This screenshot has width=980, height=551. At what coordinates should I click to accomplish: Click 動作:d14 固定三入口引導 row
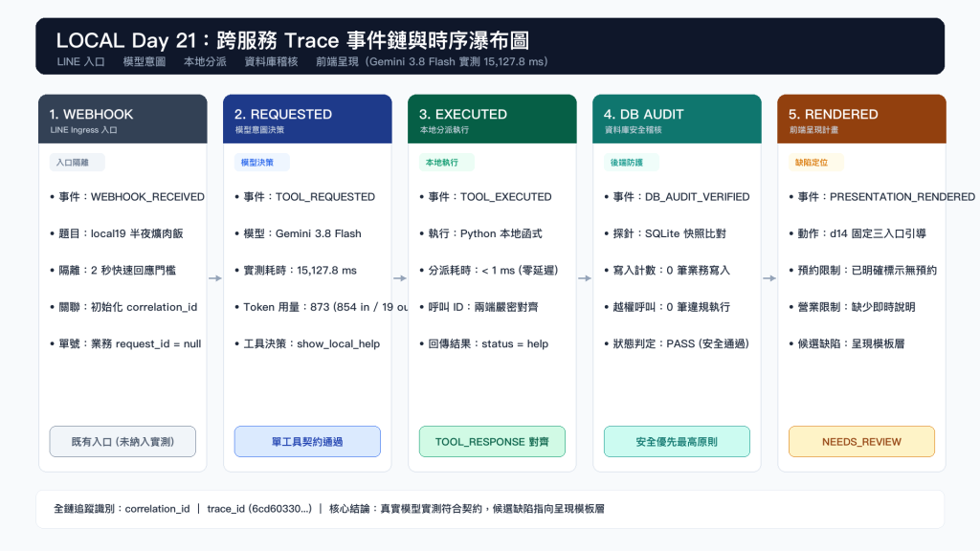857,233
